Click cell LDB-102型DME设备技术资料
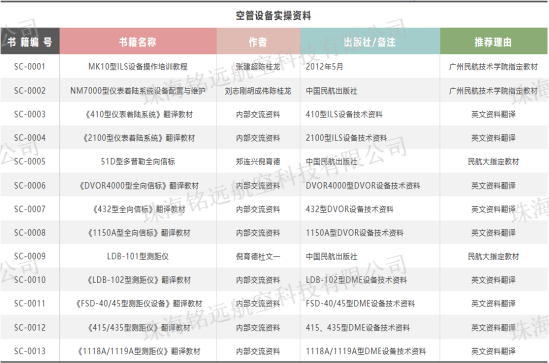 tap(356, 280)
